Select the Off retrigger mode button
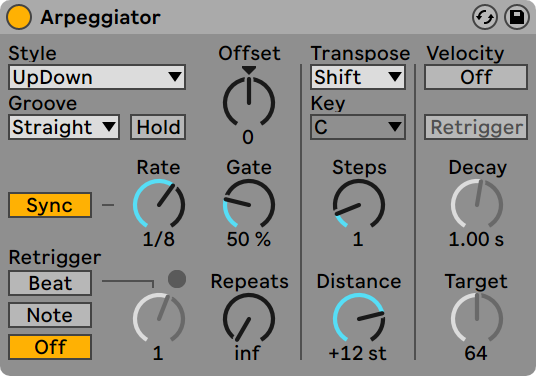The height and width of the screenshot is (376, 536). coord(50,347)
